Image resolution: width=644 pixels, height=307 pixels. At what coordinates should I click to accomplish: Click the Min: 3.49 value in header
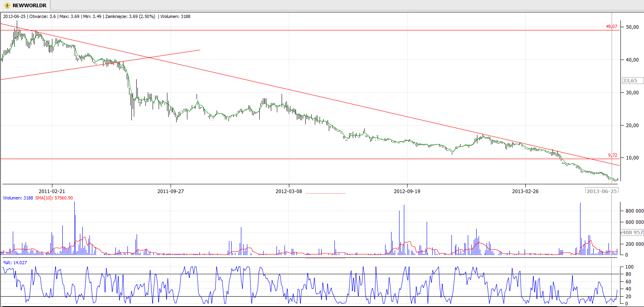click(92, 16)
